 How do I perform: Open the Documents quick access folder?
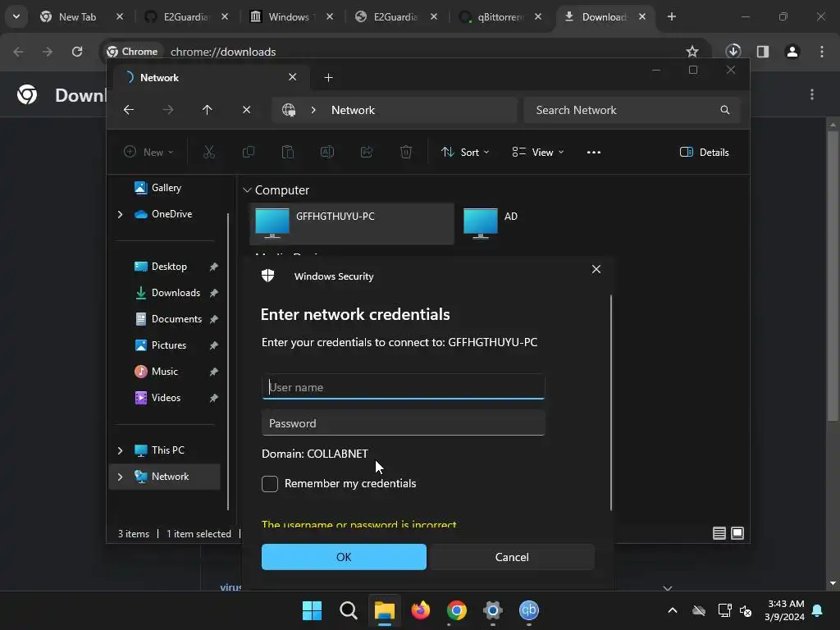tap(176, 319)
